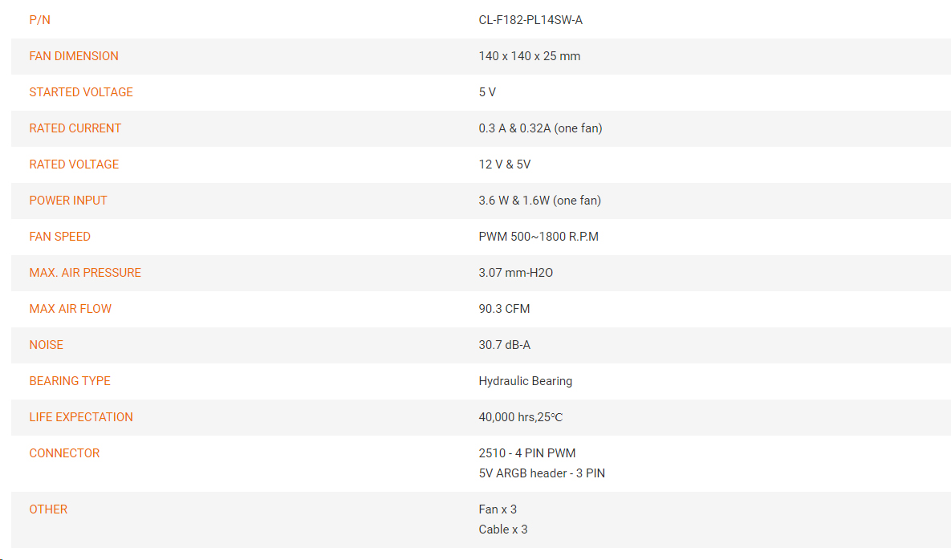This screenshot has height=560, width=951.
Task: Click the PWM 500~1800 R.P.M value
Action: [538, 237]
